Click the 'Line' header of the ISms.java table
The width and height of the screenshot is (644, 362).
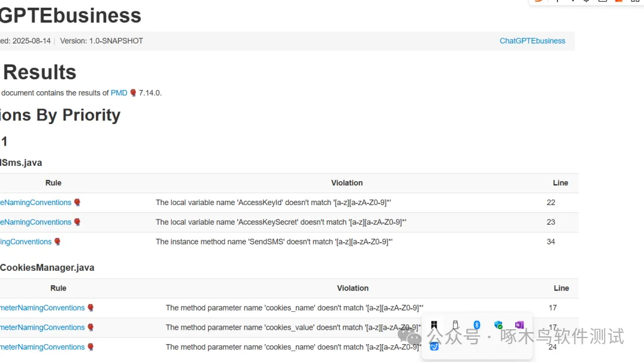[x=561, y=183]
